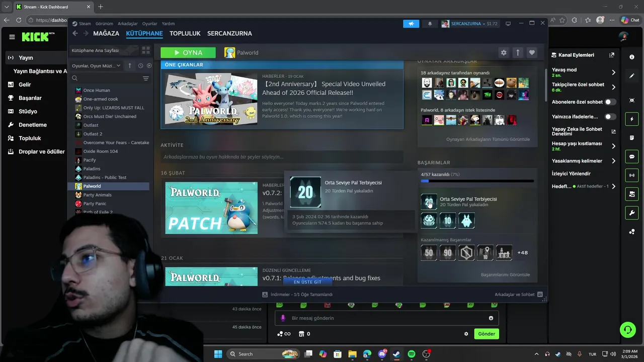Viewport: 644px width, 362px height.
Task: Click the broadcast signal icon in Kick rail
Action: click(x=632, y=175)
